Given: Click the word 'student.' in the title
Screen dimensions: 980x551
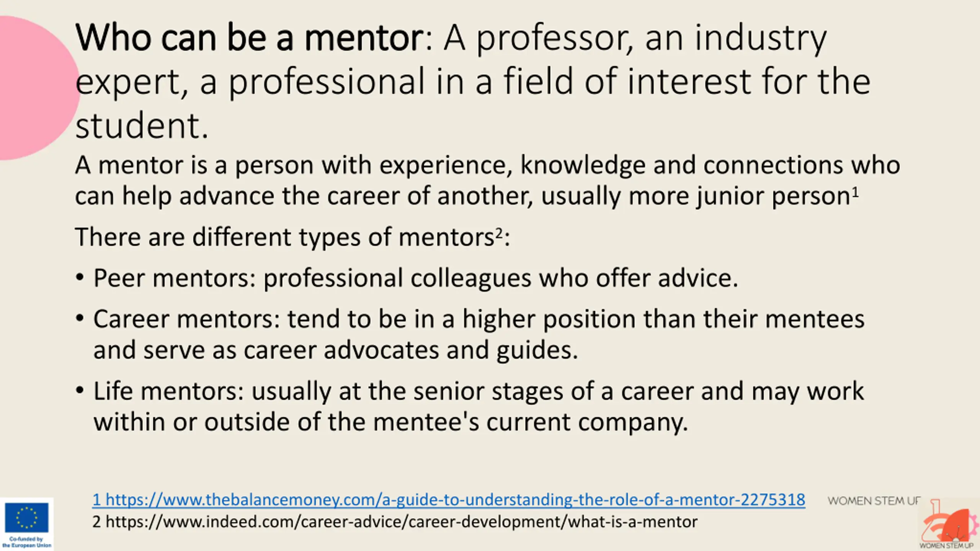Looking at the screenshot, I should coord(142,126).
